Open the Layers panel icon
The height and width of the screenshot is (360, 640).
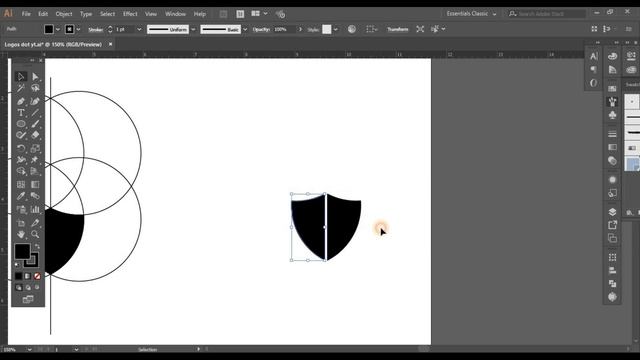click(x=612, y=211)
